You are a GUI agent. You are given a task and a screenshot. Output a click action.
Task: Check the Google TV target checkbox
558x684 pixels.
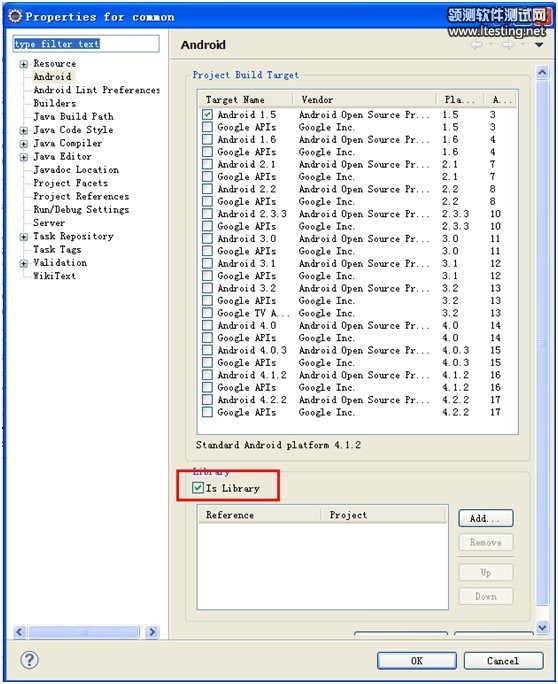pos(207,313)
